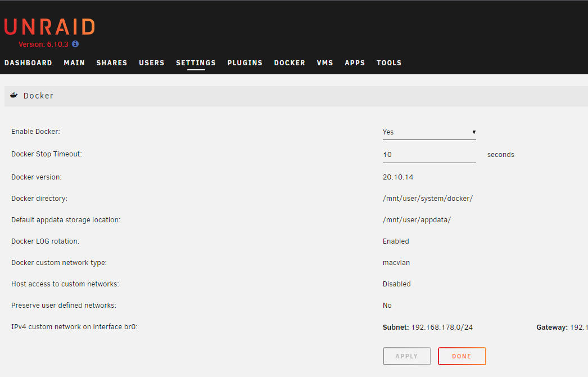Click the Docker Stop Timeout label

[47, 154]
